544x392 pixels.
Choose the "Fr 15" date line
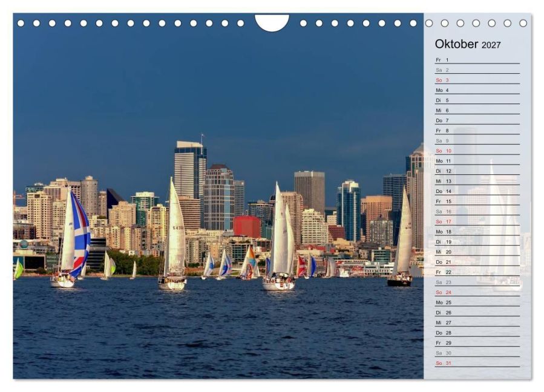(477, 201)
